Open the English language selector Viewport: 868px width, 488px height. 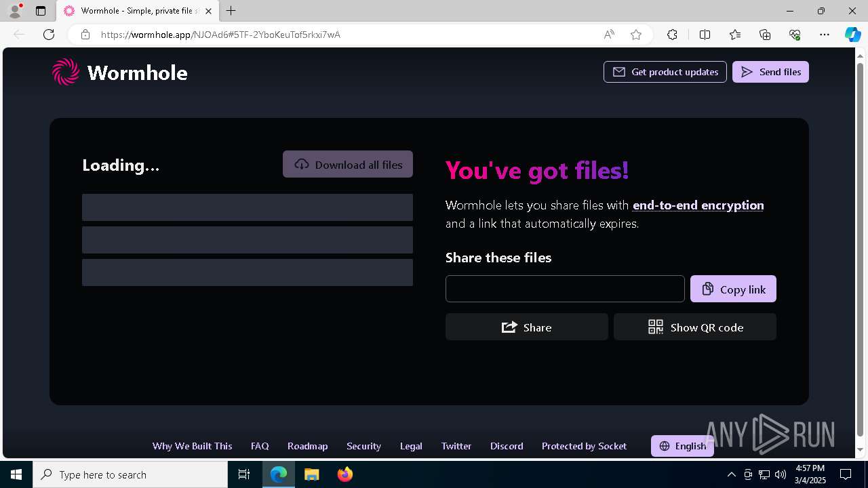(682, 446)
